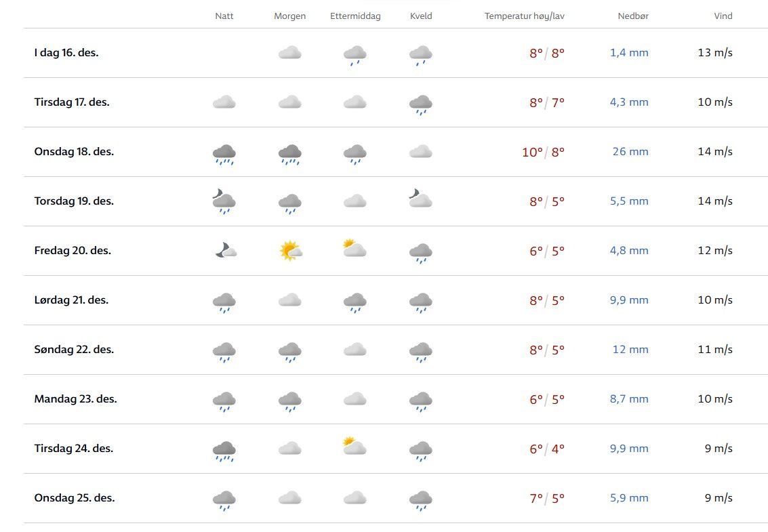Open the I dag 16. des. forecast row
Image resolution: width=768 pixels, height=532 pixels.
coord(66,52)
